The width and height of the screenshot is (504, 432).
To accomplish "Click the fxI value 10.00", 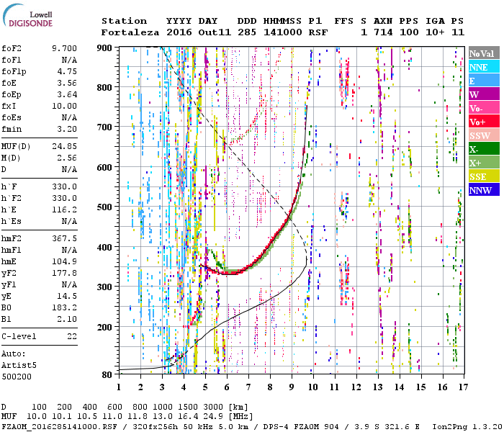I will (x=64, y=106).
